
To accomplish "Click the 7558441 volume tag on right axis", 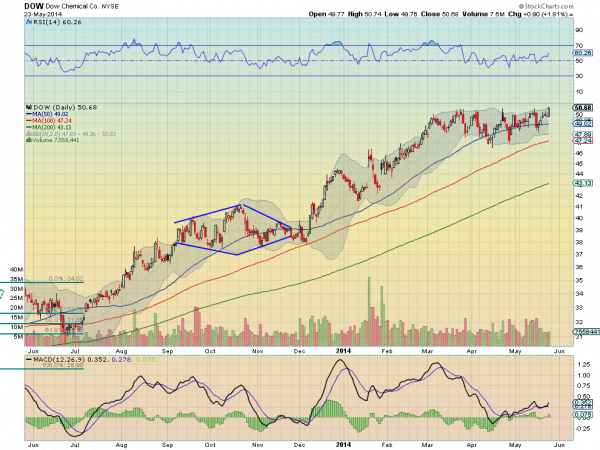I will (587, 331).
